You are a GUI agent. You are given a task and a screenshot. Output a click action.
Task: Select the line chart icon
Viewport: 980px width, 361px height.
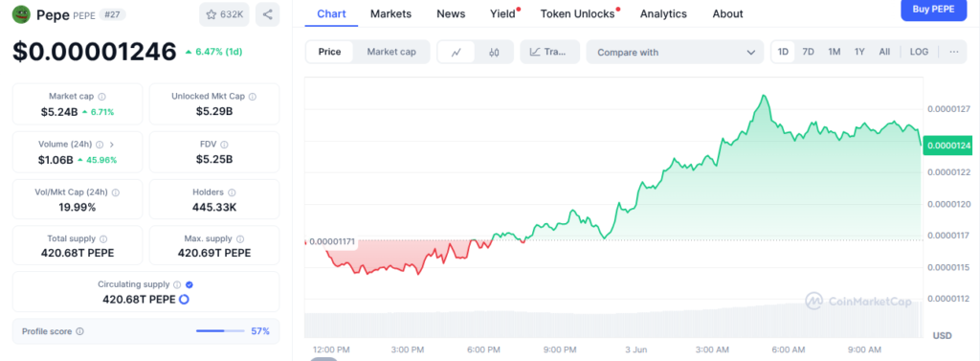[456, 52]
